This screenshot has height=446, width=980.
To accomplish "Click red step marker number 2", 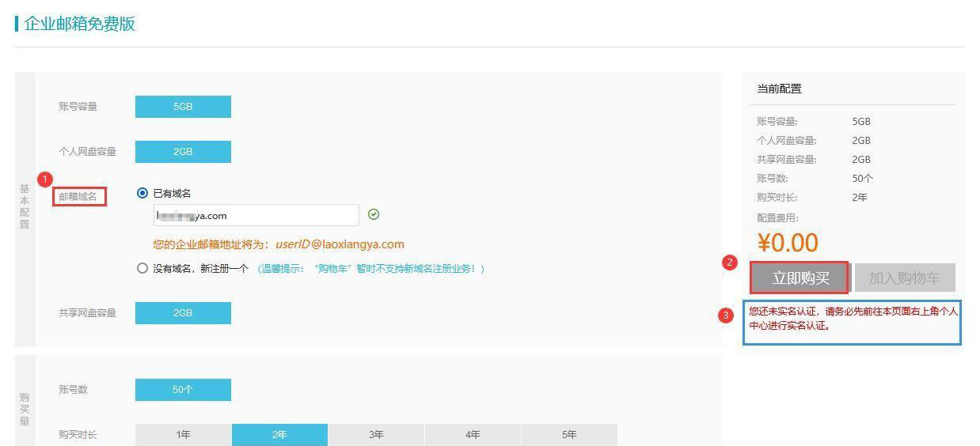I will click(730, 263).
